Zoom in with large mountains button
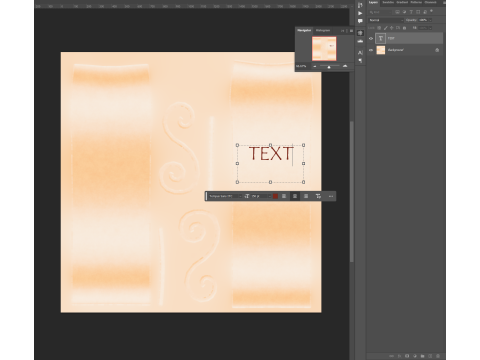This screenshot has width=480, height=360. [x=345, y=66]
